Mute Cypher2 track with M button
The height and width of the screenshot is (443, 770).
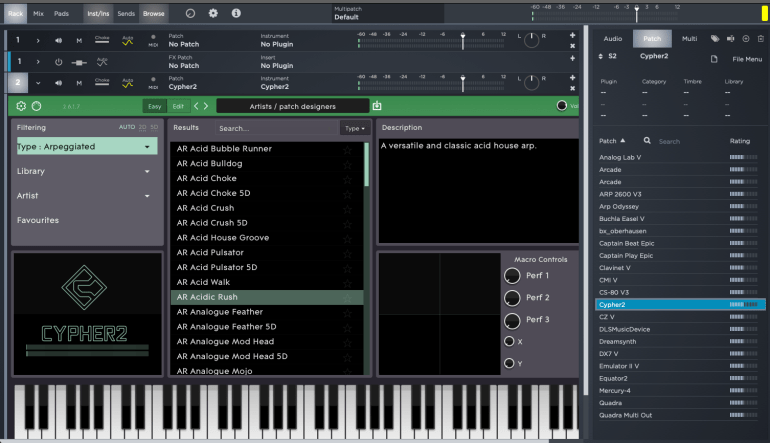(x=79, y=83)
